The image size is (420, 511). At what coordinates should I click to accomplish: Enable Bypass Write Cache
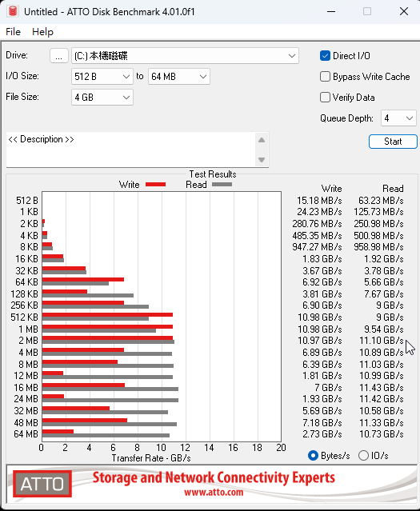pyautogui.click(x=325, y=77)
